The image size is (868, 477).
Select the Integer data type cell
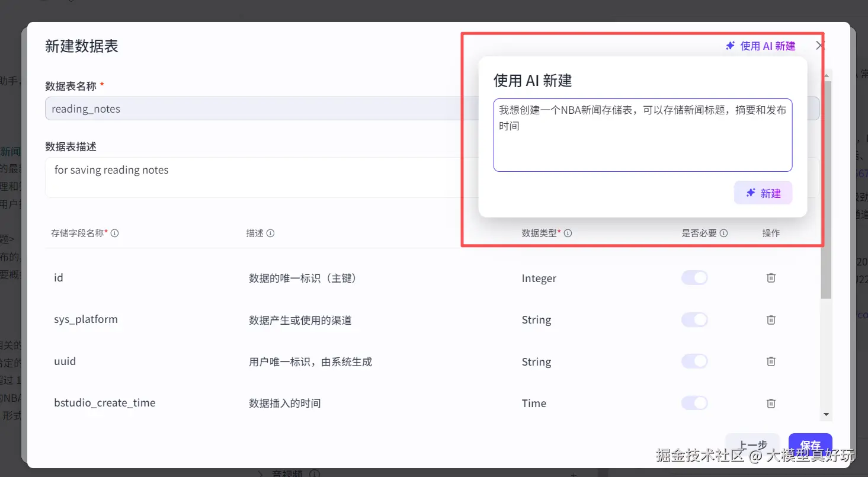tap(539, 278)
